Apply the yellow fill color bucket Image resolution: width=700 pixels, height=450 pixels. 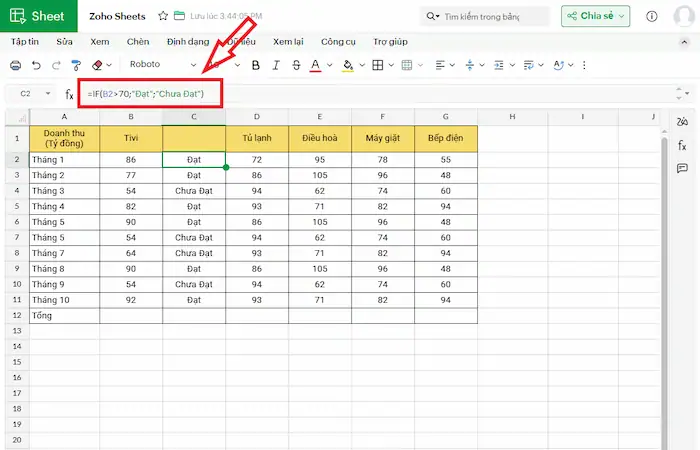tap(348, 65)
